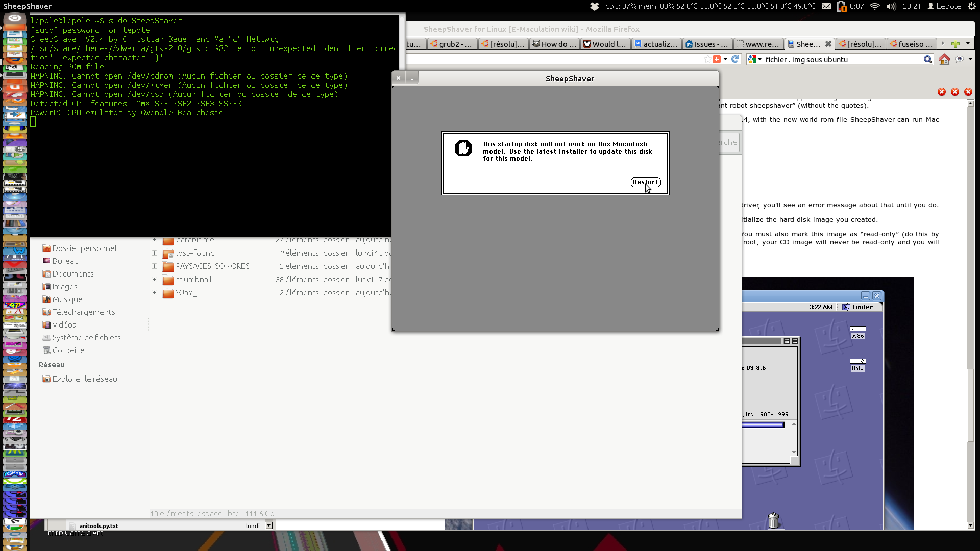Reload the page with the refresh icon
Image resolution: width=980 pixels, height=551 pixels.
736,59
